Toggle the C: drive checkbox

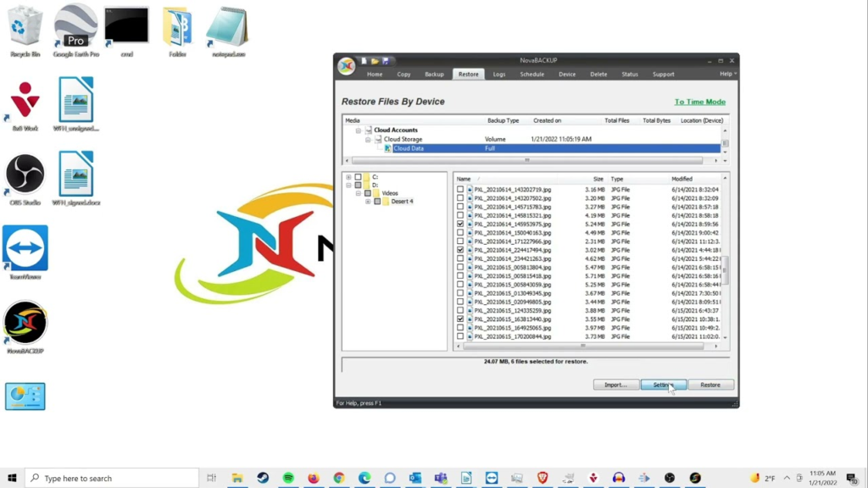358,177
